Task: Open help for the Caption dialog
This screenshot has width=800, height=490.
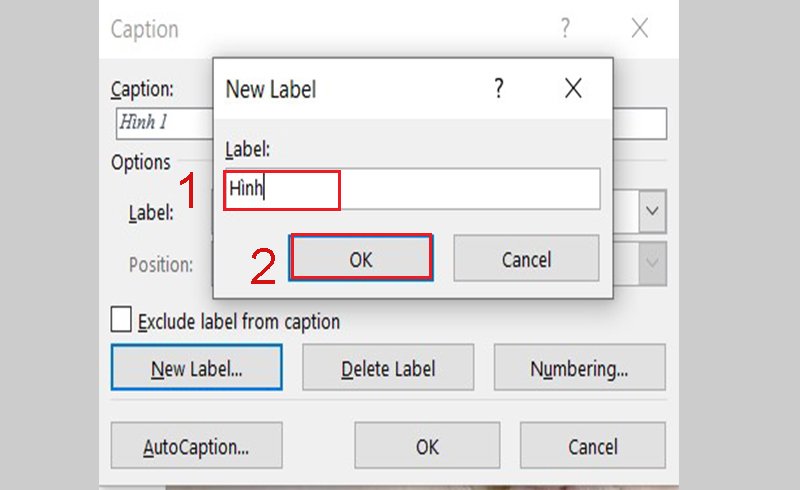Action: 565,28
